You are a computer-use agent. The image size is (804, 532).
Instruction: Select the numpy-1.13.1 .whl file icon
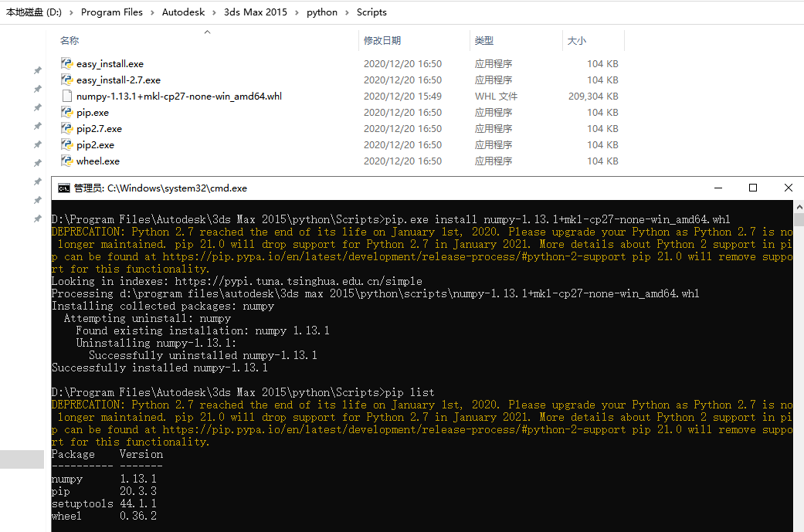pos(66,96)
